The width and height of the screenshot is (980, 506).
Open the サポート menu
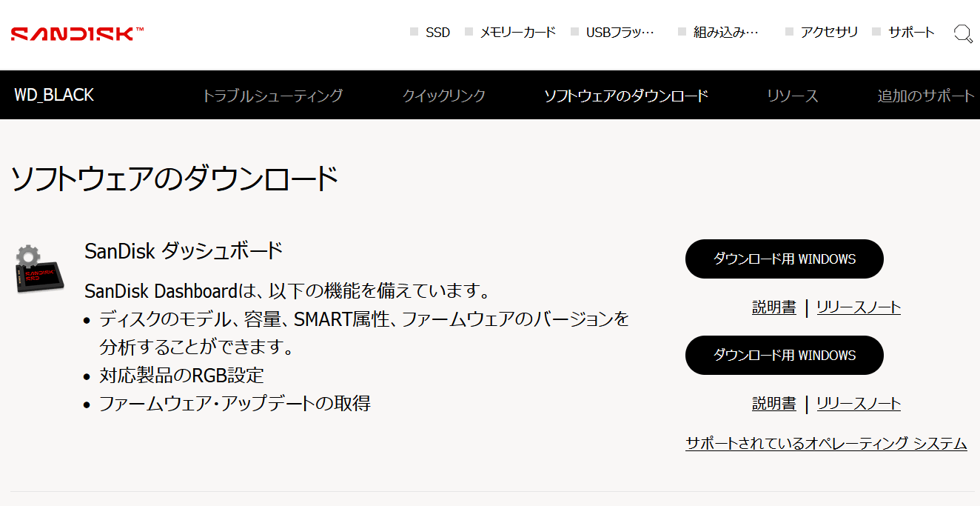pos(911,33)
